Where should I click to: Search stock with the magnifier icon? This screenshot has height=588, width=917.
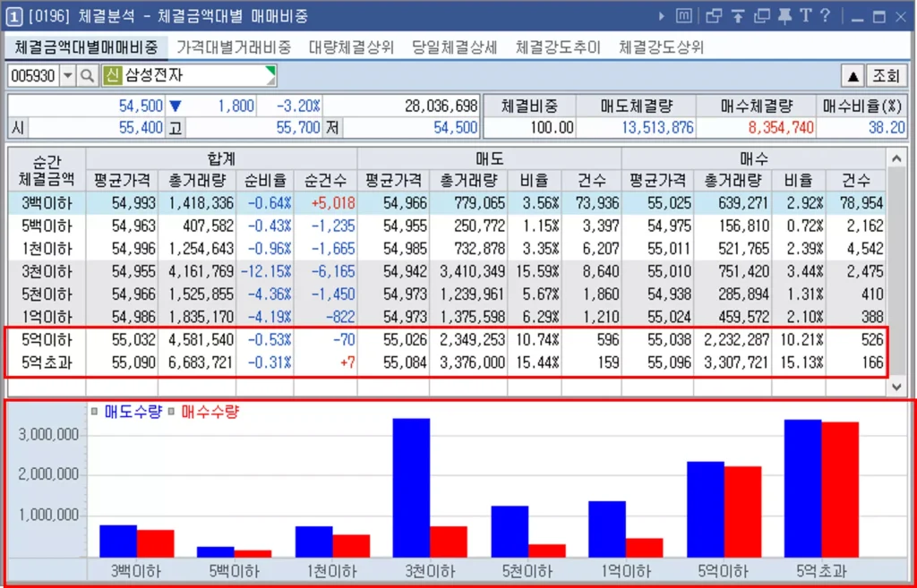pos(87,76)
